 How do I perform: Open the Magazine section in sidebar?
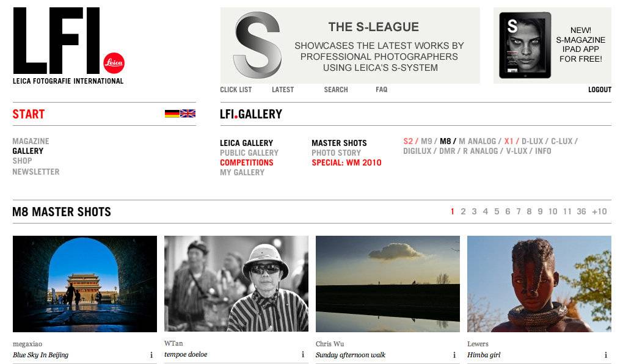(x=31, y=141)
